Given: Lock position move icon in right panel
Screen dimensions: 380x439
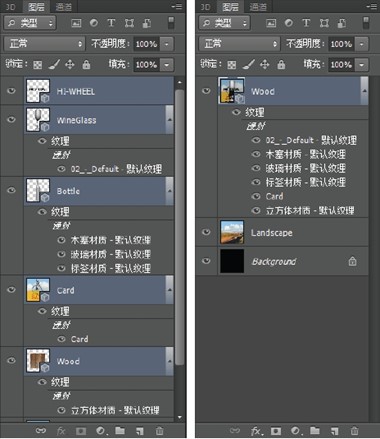Looking at the screenshot, I should coord(264,64).
